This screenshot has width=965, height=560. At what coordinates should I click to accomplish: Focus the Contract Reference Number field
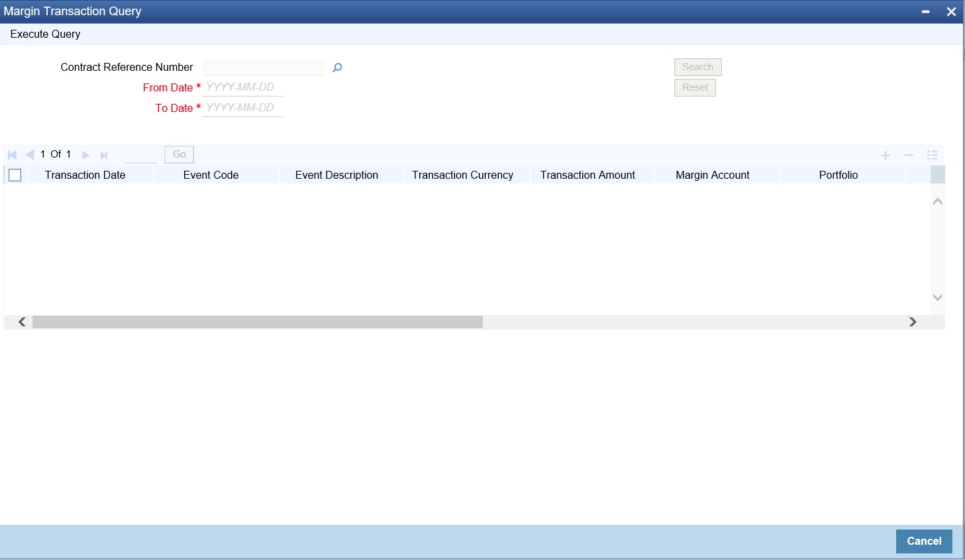coord(264,67)
